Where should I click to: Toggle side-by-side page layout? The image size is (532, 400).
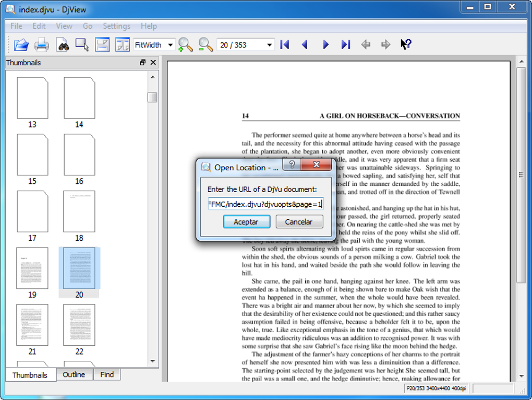123,45
